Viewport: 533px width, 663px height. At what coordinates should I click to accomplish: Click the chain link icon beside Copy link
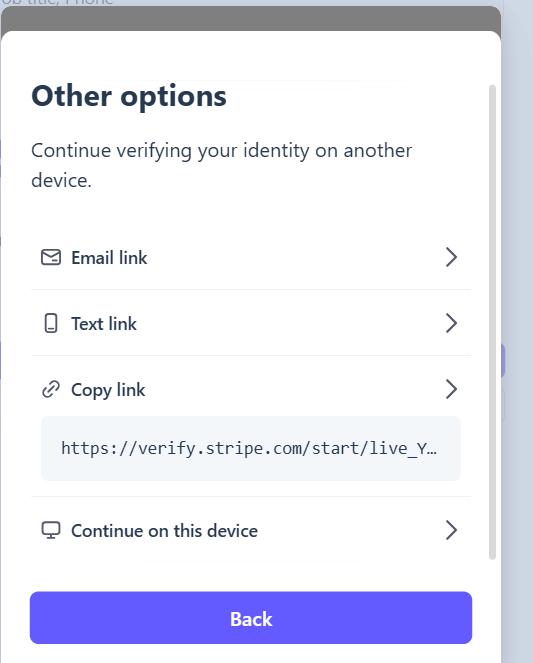tap(51, 389)
